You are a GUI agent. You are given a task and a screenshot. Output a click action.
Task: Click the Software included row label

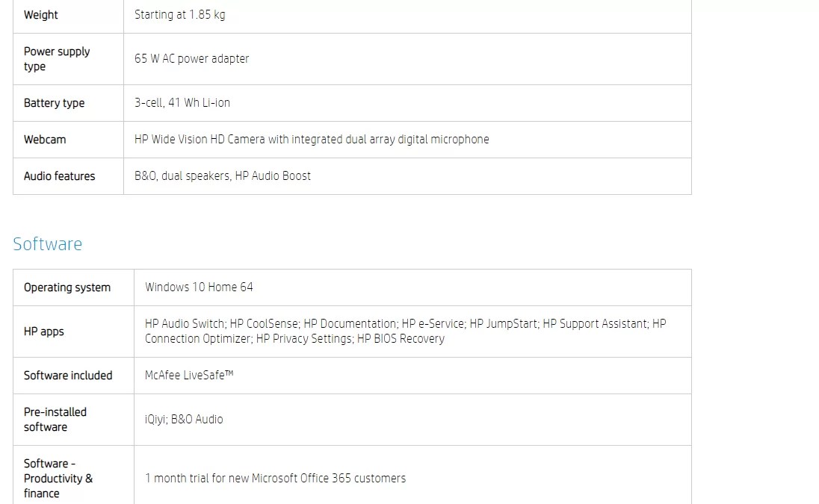click(68, 376)
